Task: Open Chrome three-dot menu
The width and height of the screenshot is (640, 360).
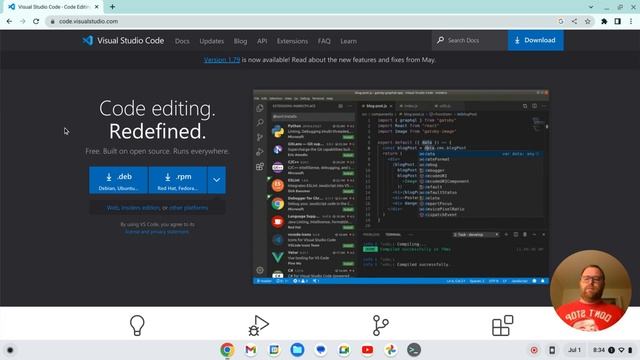Action: click(x=631, y=21)
